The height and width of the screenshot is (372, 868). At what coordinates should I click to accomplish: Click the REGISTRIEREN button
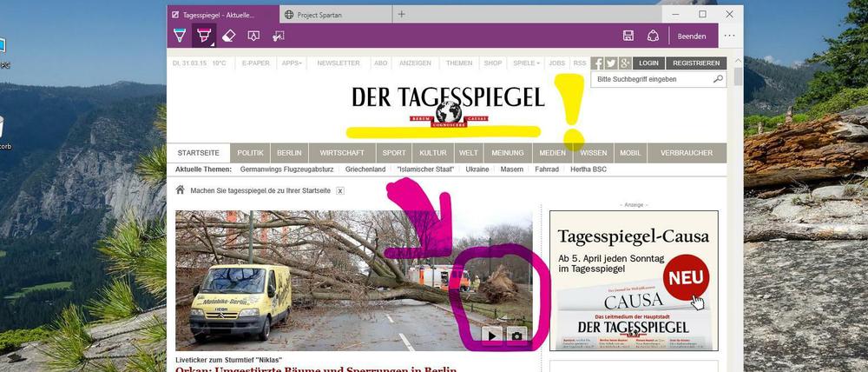[x=696, y=63]
